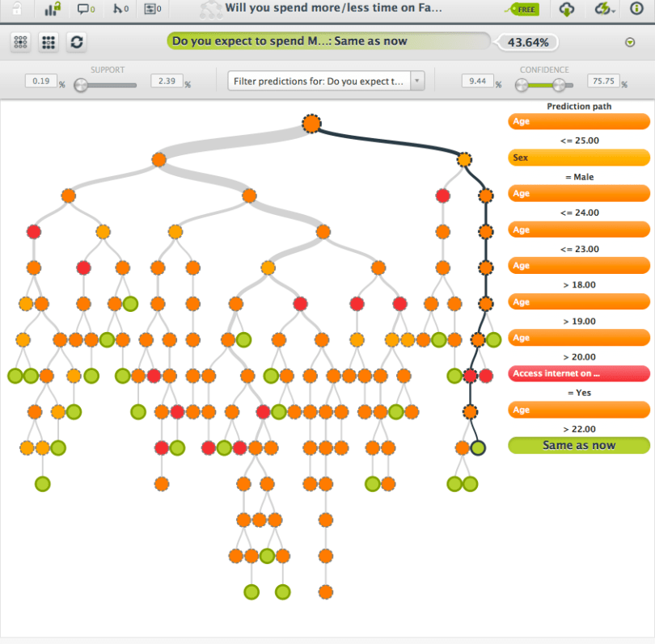Image resolution: width=655 pixels, height=644 pixels.
Task: Click the configurations counter icon
Action: coord(150,10)
